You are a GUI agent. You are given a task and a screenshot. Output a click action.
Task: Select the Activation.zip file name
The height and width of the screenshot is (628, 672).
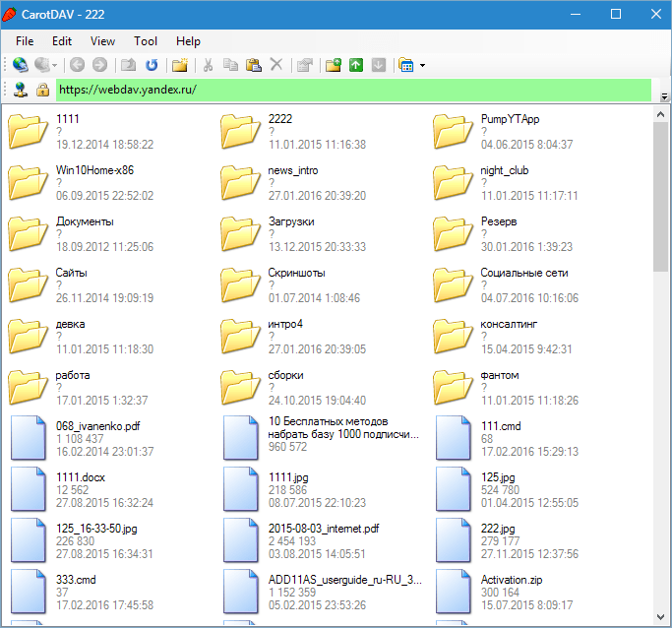point(512,580)
